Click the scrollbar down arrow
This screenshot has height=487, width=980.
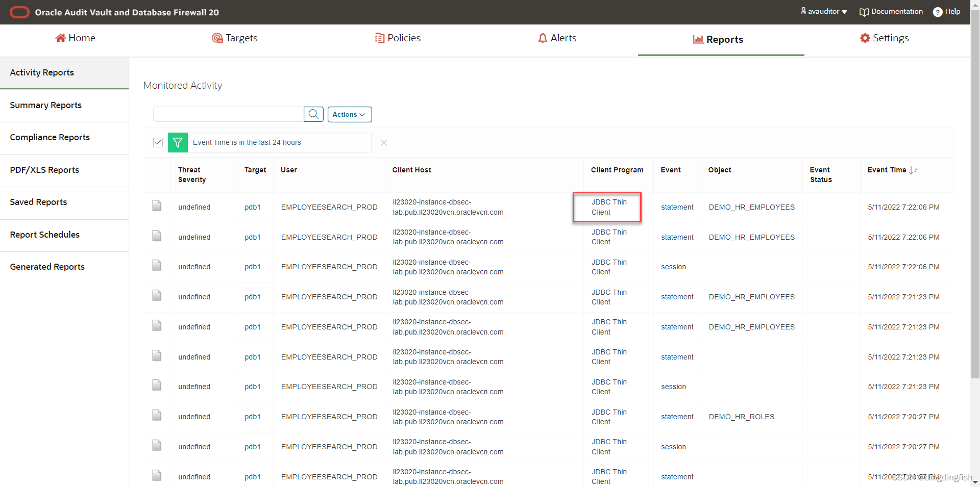tap(975, 482)
